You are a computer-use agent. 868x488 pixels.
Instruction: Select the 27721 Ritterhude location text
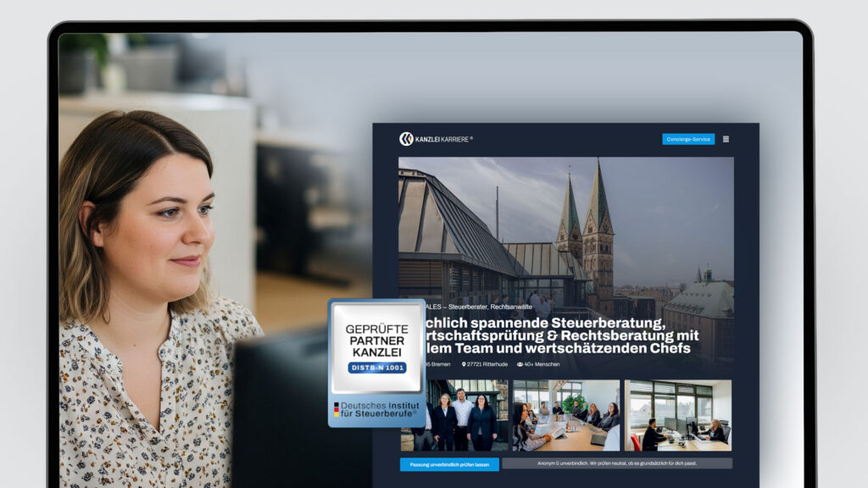click(x=487, y=364)
